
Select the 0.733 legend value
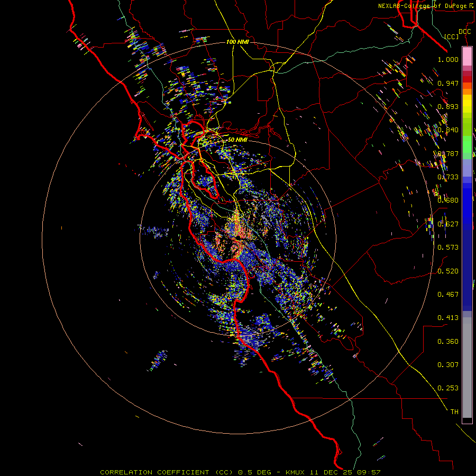pos(448,177)
